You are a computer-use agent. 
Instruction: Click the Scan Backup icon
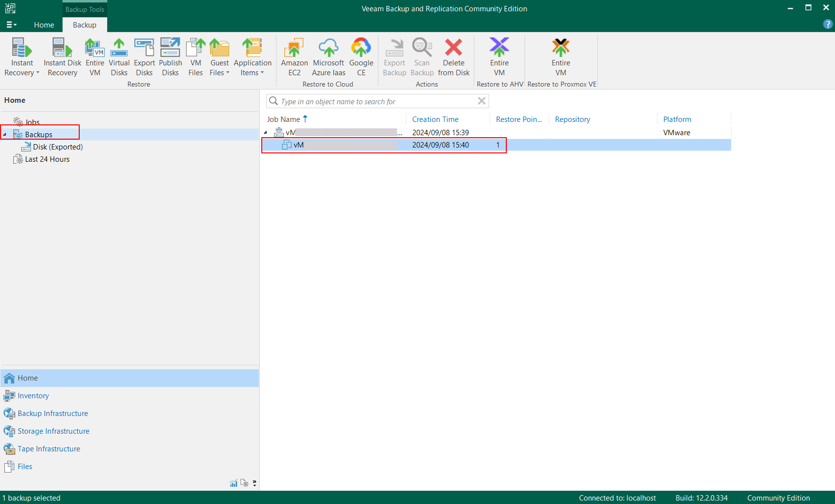click(422, 48)
